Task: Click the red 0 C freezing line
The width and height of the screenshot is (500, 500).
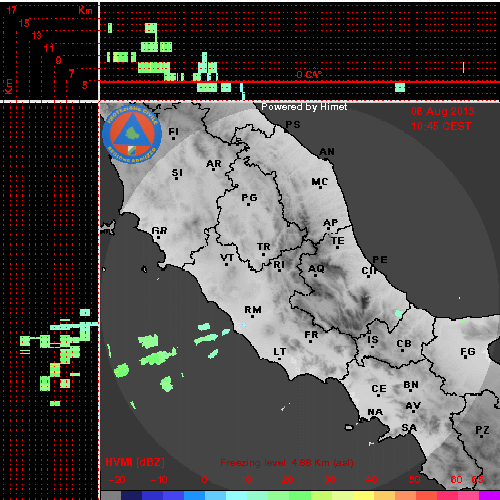Action: pos(300,82)
